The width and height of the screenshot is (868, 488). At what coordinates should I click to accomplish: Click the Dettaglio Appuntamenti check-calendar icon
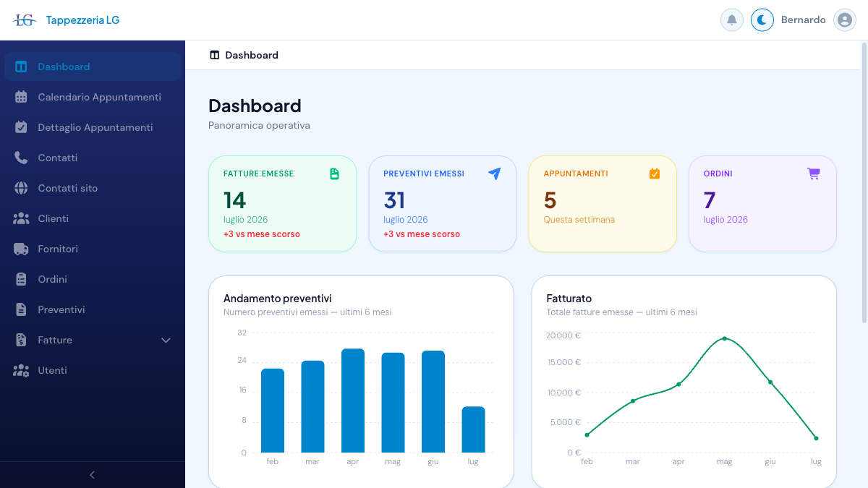[21, 127]
